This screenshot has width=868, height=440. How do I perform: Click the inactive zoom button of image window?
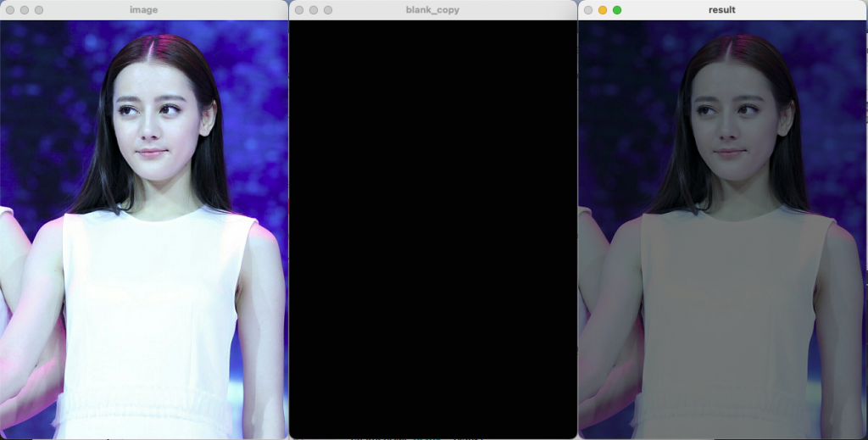39,10
